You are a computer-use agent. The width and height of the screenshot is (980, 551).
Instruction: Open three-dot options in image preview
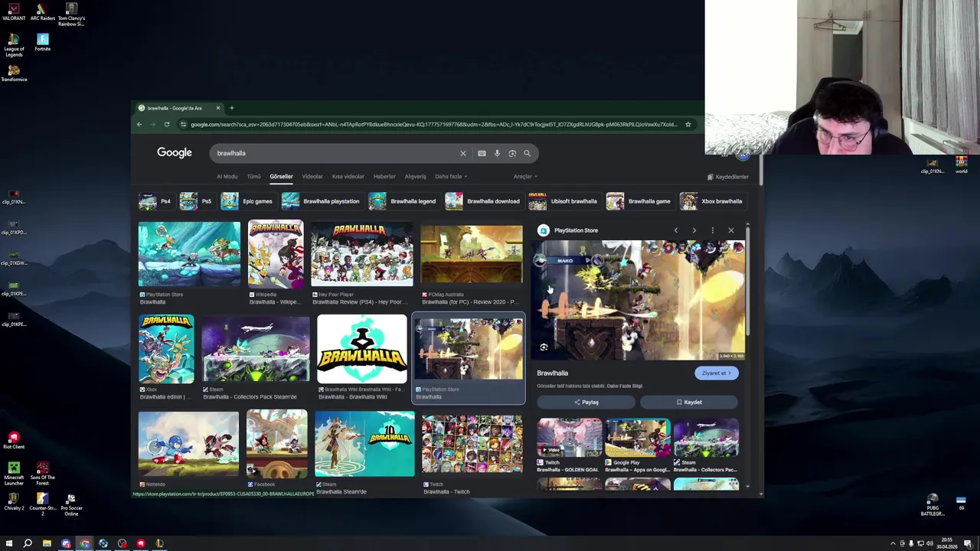[712, 230]
